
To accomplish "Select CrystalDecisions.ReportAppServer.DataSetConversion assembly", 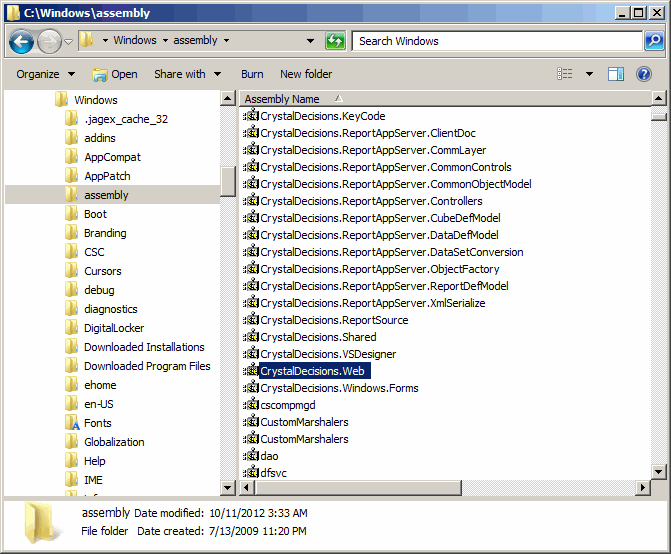I will [x=392, y=252].
